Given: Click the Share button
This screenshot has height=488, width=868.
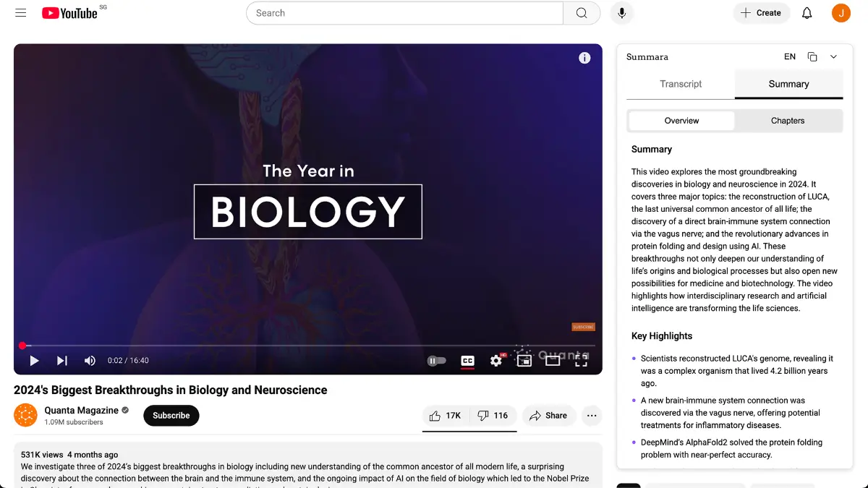Looking at the screenshot, I should pyautogui.click(x=548, y=416).
